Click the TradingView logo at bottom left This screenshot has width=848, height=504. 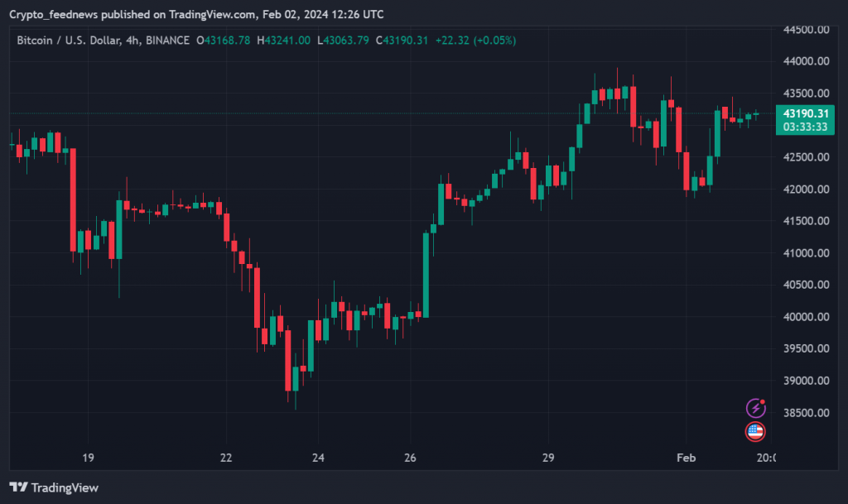click(54, 487)
